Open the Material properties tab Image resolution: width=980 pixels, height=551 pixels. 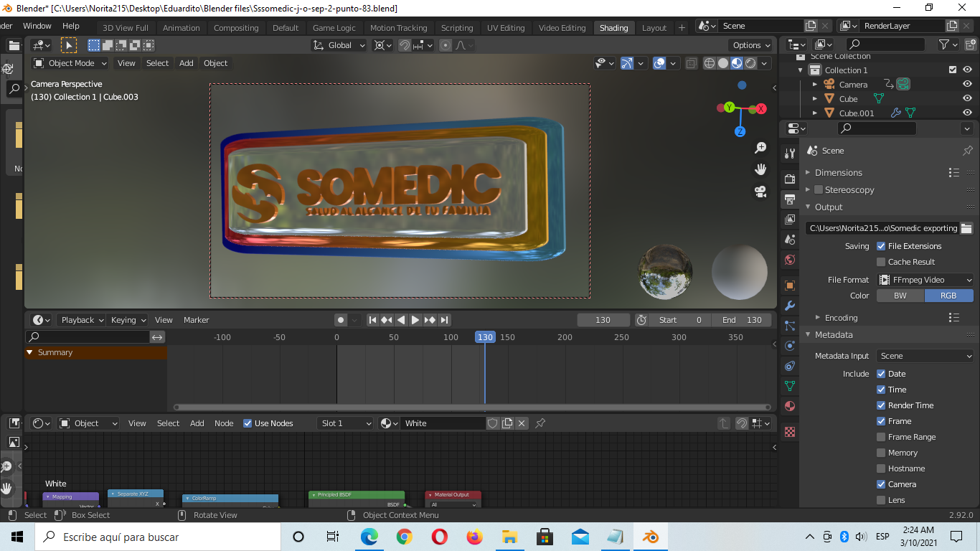[x=790, y=406]
